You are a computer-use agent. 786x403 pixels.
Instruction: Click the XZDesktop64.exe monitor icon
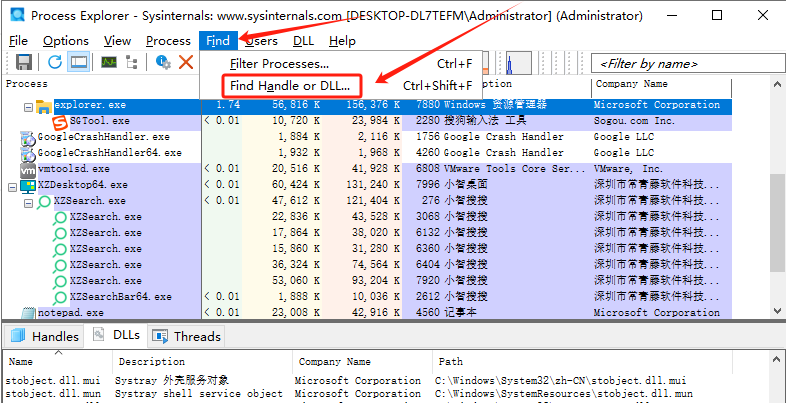(28, 186)
